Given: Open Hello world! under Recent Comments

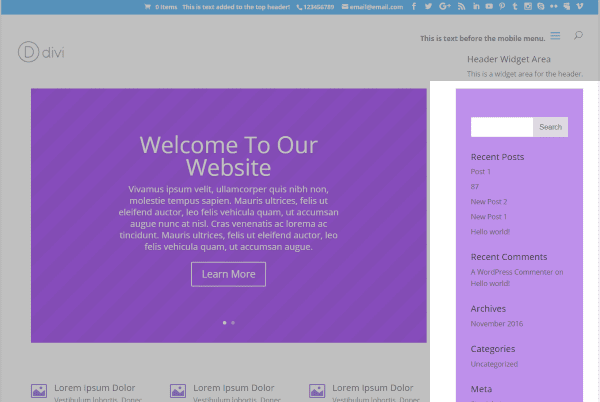Looking at the screenshot, I should (x=490, y=283).
